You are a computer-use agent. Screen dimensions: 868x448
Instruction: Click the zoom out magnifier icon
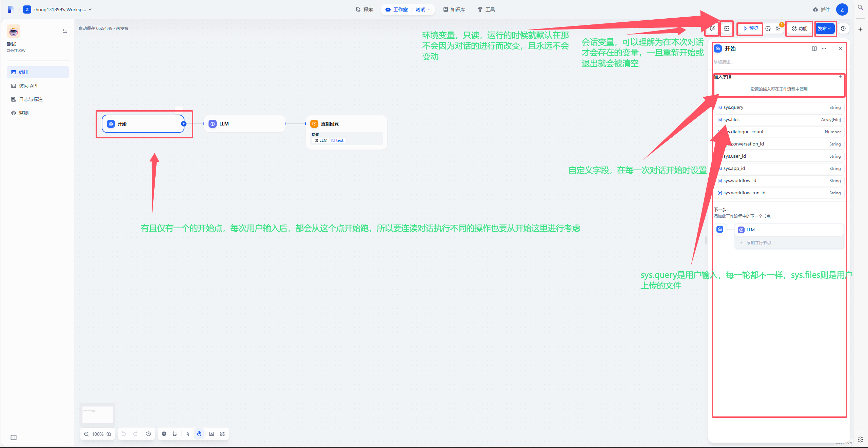click(x=86, y=434)
